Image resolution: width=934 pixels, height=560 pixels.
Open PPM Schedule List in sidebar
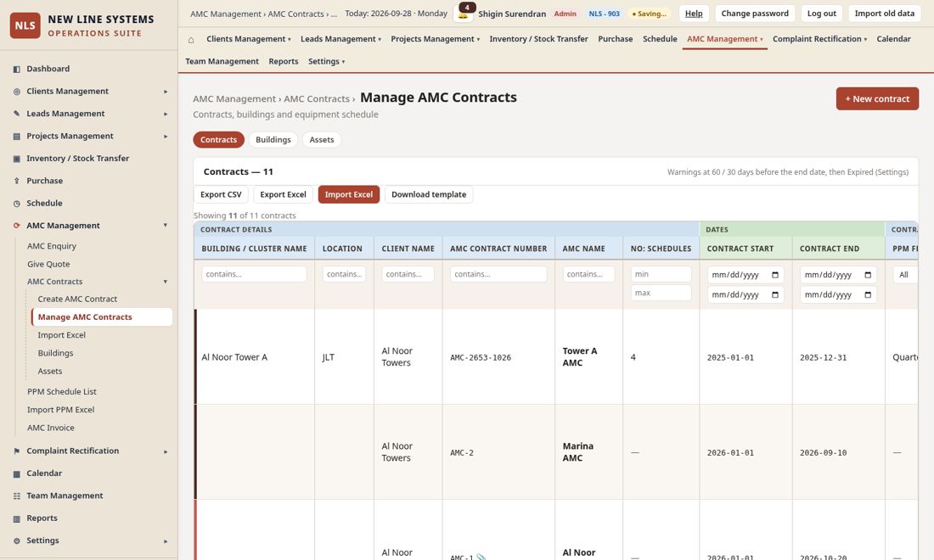(62, 392)
